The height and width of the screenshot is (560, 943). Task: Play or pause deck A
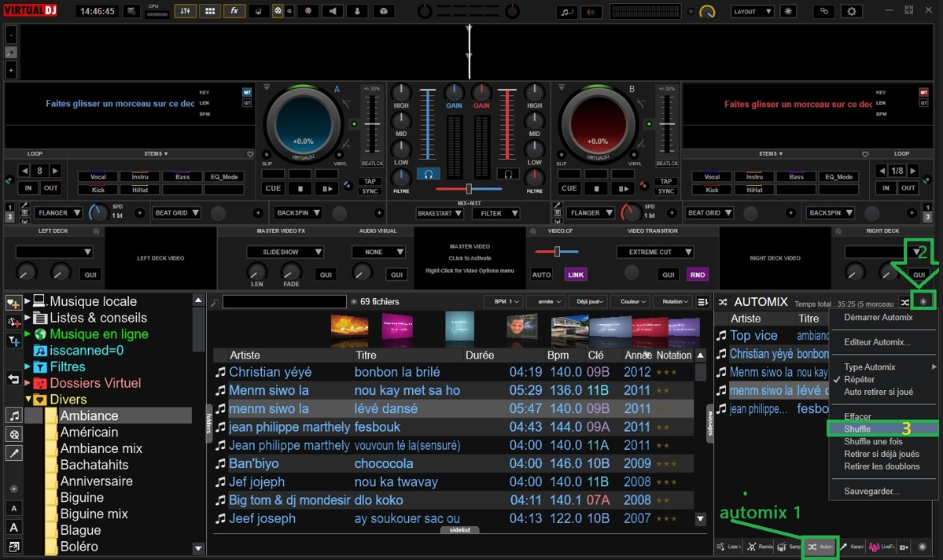327,188
